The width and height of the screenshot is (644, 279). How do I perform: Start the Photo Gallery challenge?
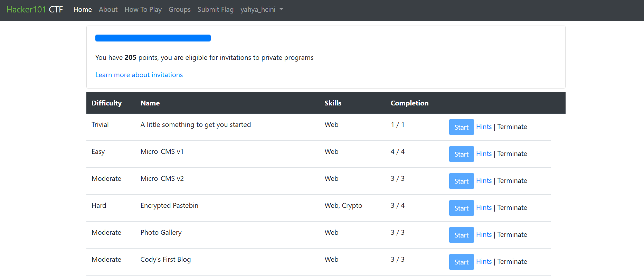tap(462, 235)
